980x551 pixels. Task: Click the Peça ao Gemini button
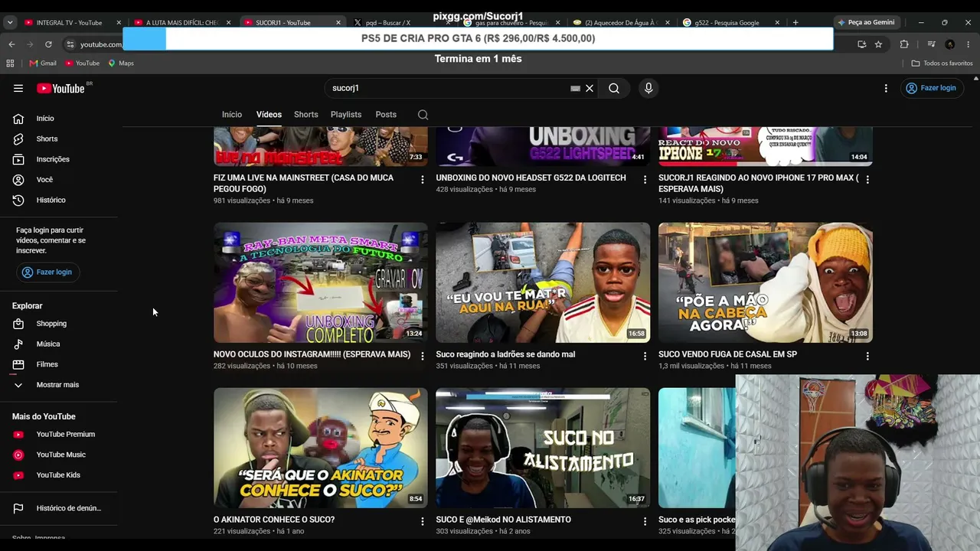point(865,22)
